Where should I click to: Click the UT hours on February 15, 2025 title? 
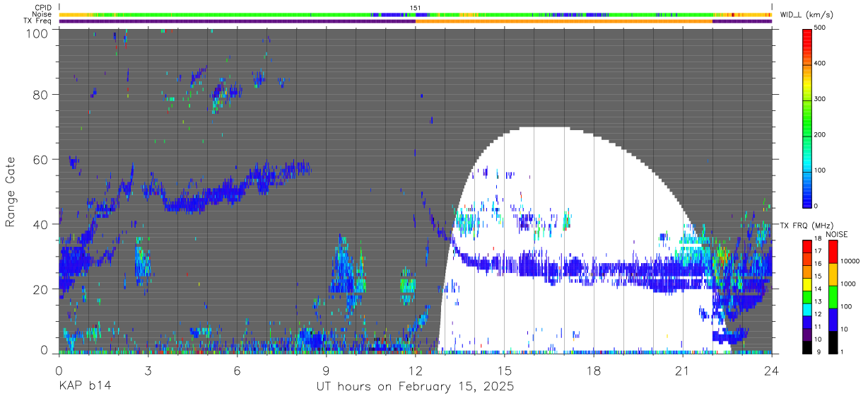[414, 387]
